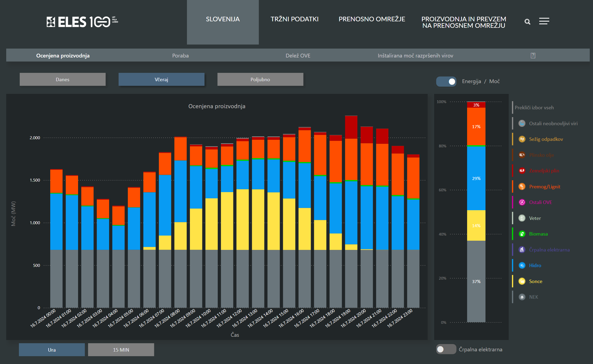Toggle Zemeljski plin series visibility
The image size is (593, 364).
tap(544, 171)
